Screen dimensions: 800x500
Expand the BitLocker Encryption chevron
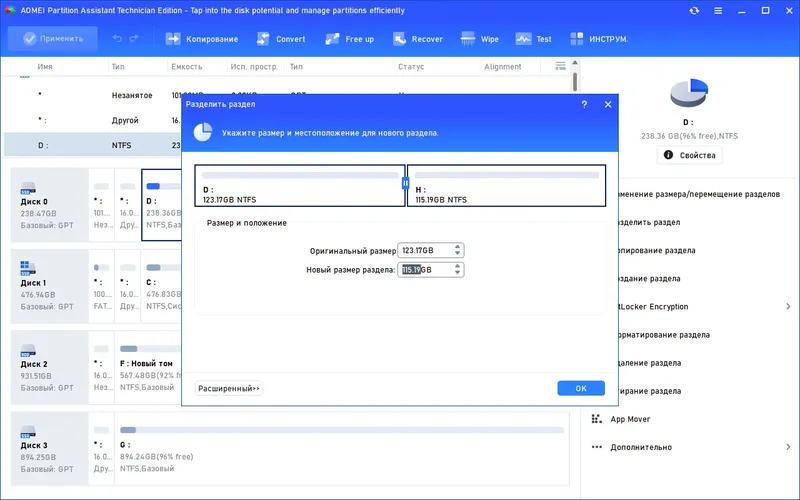click(788, 307)
